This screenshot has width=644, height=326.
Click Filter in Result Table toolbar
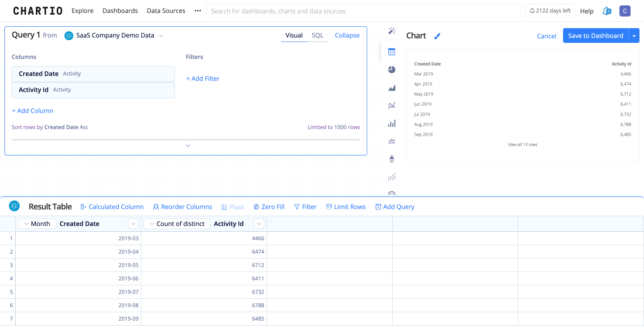point(305,207)
